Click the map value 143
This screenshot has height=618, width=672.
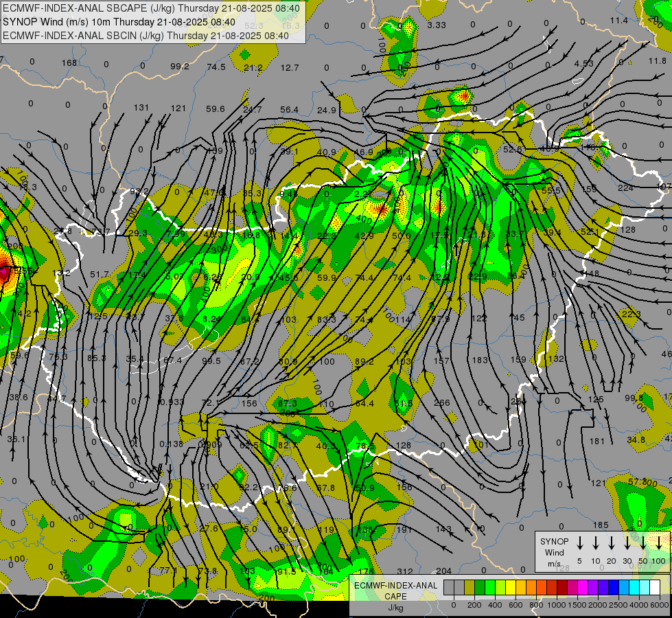tap(443, 529)
